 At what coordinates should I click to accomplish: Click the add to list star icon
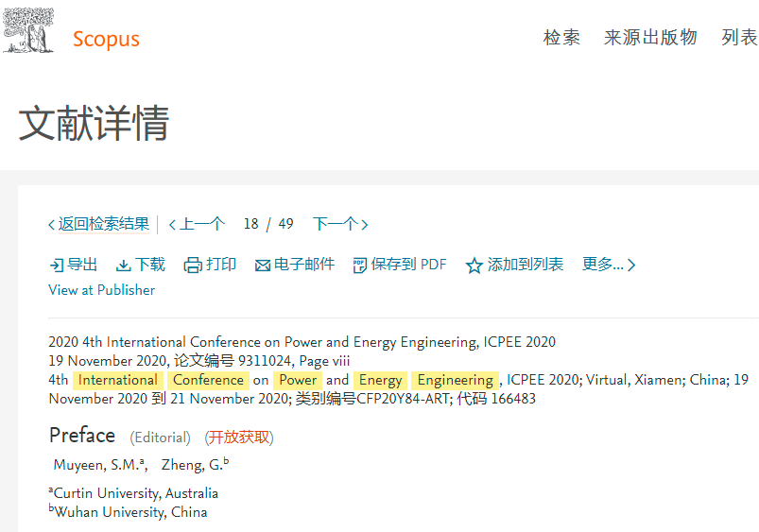[x=474, y=266]
